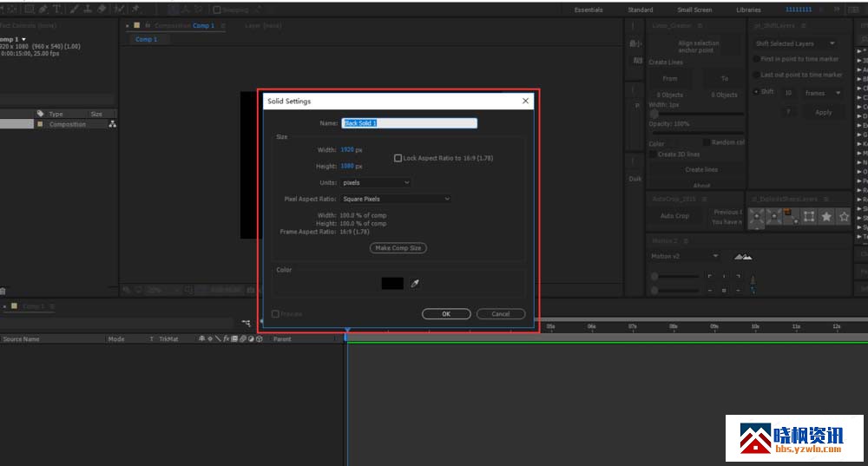Click the playhead at timeline start
This screenshot has width=868, height=466.
tap(346, 331)
